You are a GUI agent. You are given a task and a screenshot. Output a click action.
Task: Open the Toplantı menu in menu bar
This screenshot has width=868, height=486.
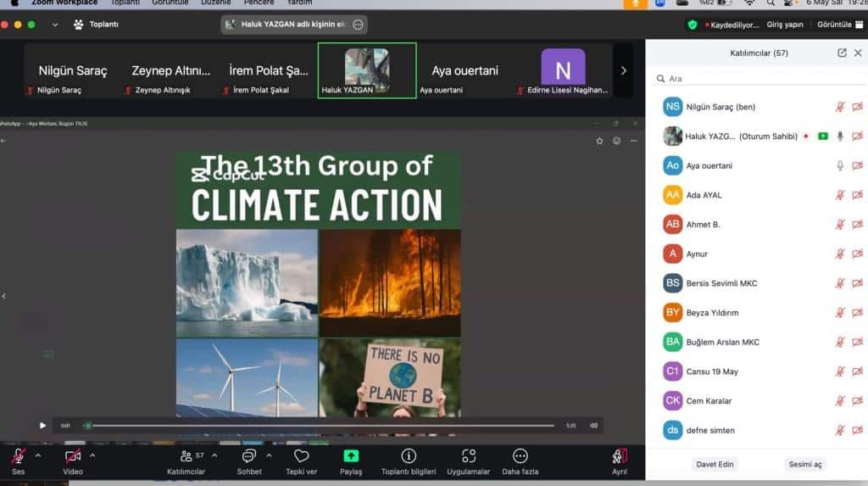pos(125,3)
